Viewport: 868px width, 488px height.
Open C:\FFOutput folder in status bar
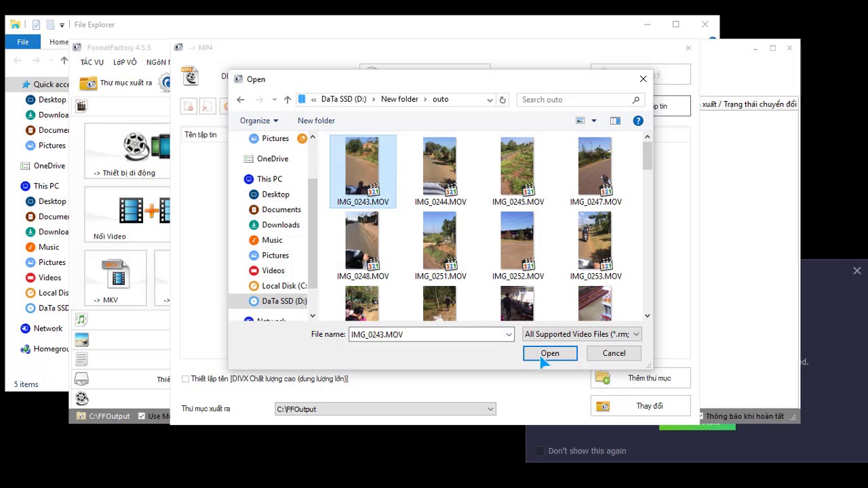click(103, 416)
